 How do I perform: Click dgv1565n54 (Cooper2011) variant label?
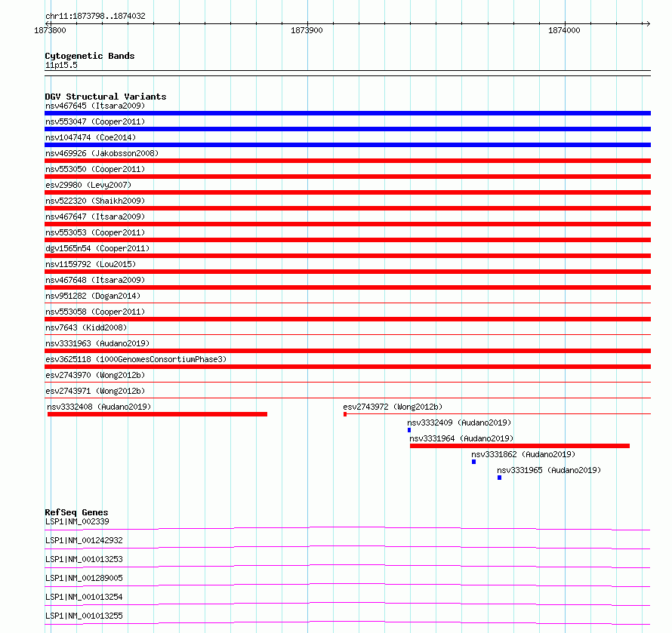pos(97,248)
